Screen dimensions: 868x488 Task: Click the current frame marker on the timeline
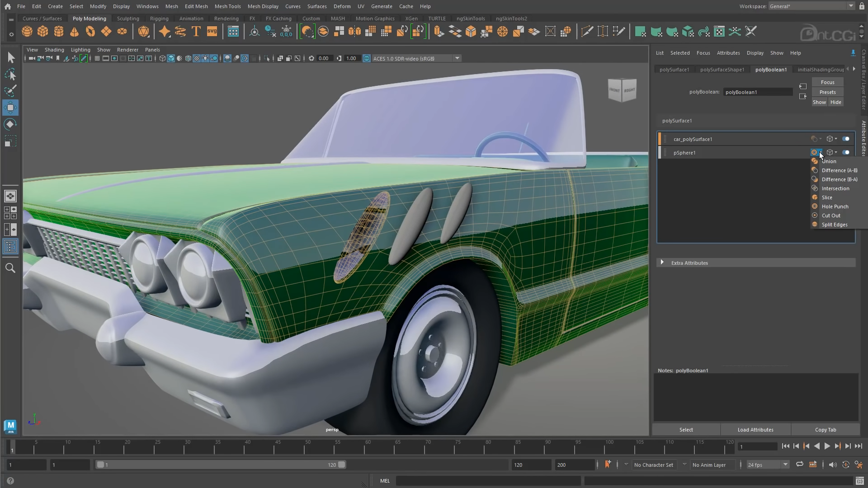point(12,447)
